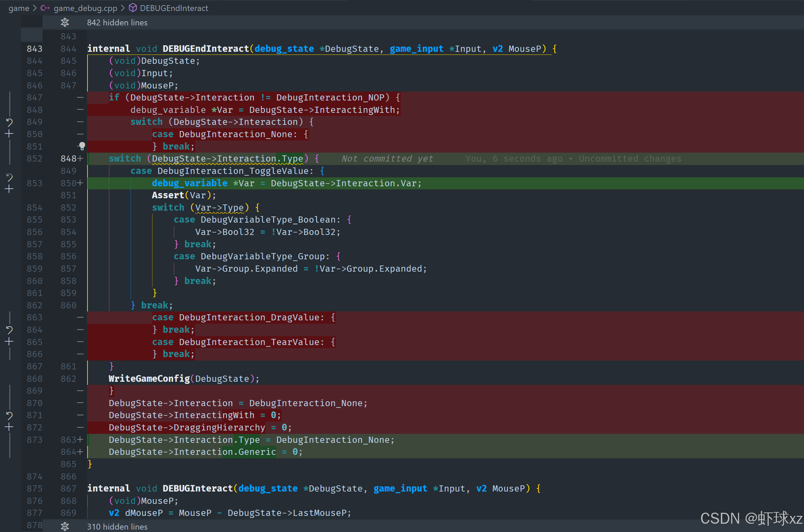Viewport: 804px width, 532px height.
Task: Click 'Not committed yet' blame annotation
Action: (387, 158)
